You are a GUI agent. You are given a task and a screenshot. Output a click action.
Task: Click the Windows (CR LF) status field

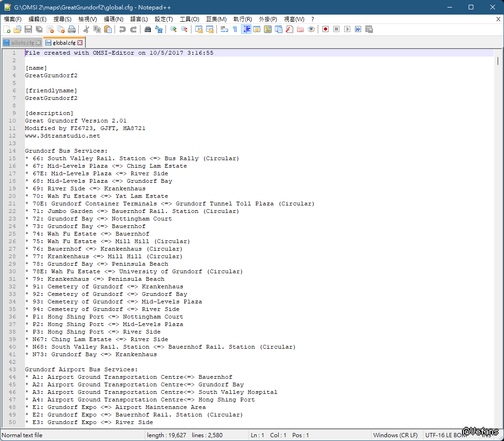[x=395, y=435]
